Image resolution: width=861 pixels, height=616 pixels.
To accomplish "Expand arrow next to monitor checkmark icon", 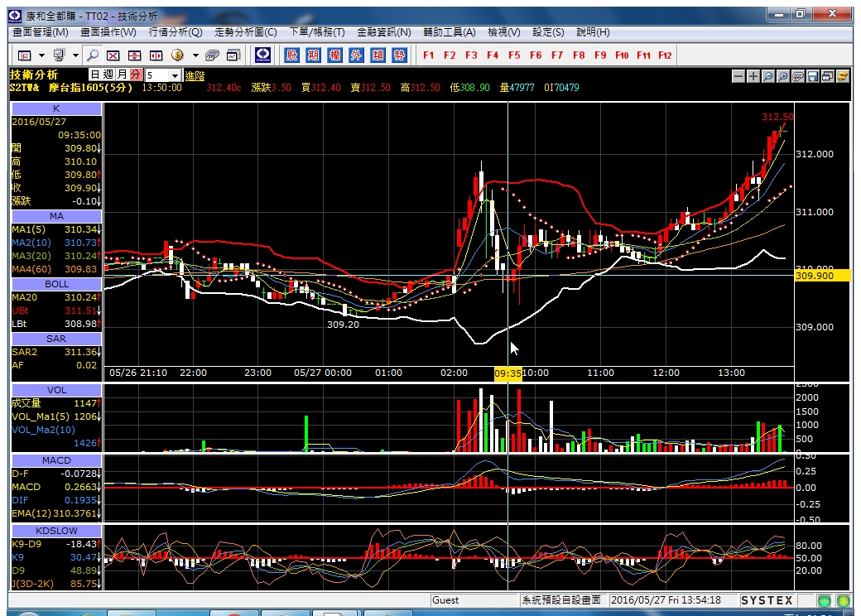I will (76, 55).
